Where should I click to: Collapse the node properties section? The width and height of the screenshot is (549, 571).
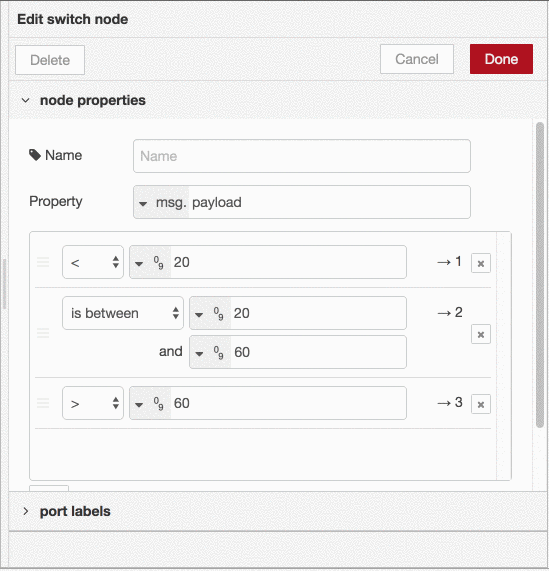(x=25, y=100)
